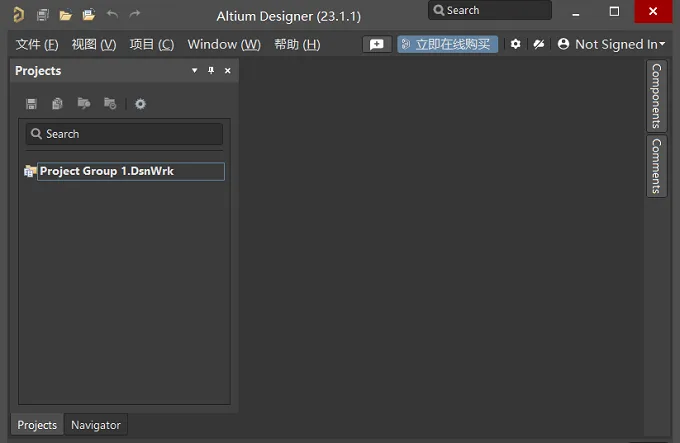Open the 项目 (C) menu
Viewport: 680px width, 443px height.
coord(152,44)
